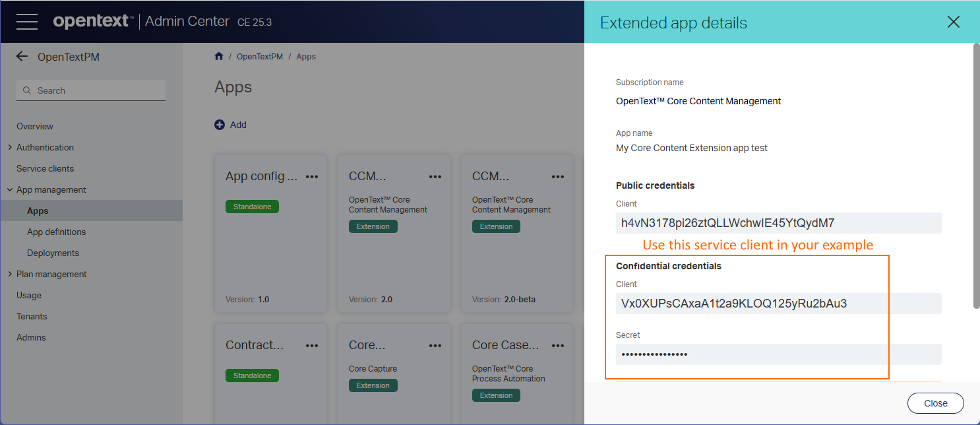Click the back arrow beside OpenTextPM

22,57
